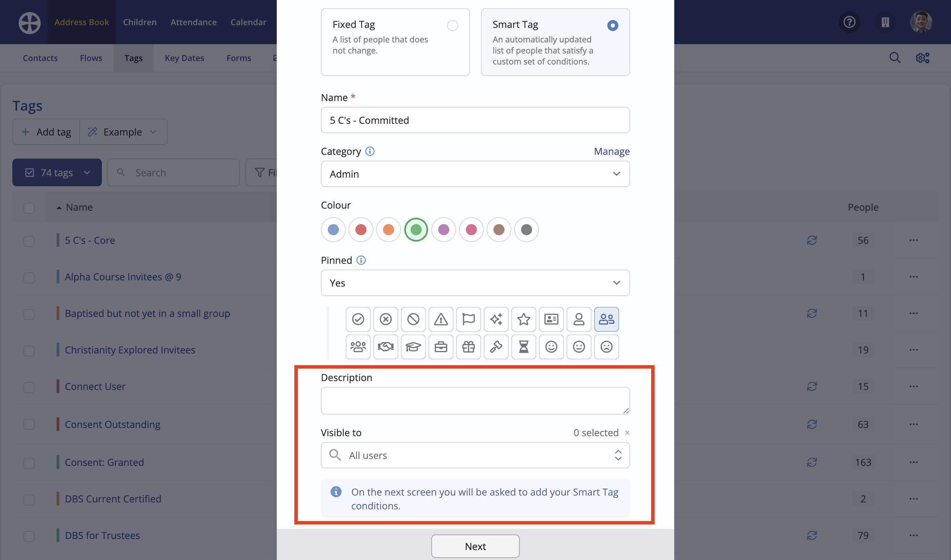Select the two people tag icon

[606, 319]
